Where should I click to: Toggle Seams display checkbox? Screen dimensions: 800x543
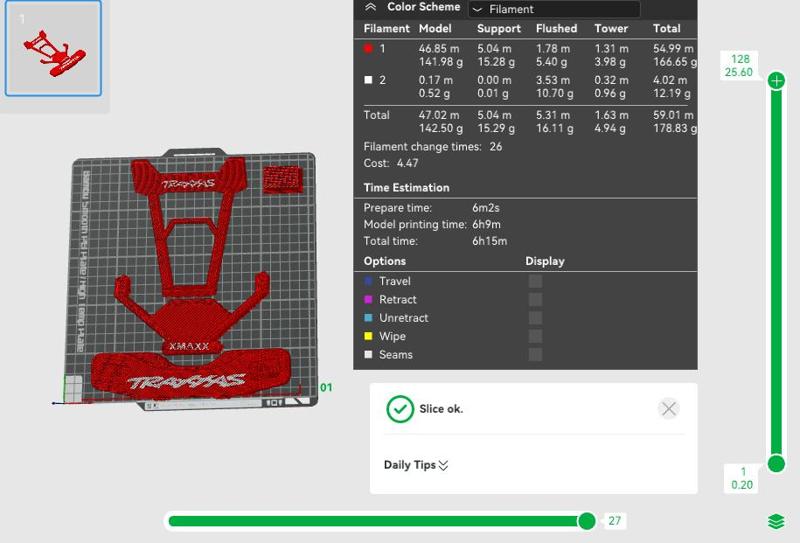coord(535,355)
